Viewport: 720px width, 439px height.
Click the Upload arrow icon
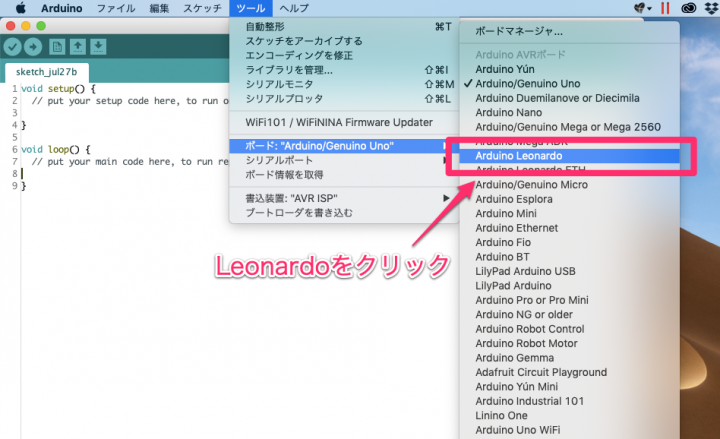tap(33, 46)
